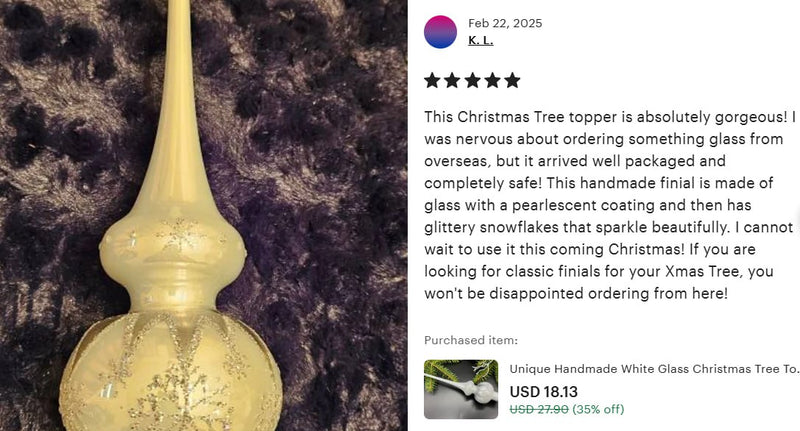
Task: Click the USD 18.13 sale price
Action: point(543,392)
